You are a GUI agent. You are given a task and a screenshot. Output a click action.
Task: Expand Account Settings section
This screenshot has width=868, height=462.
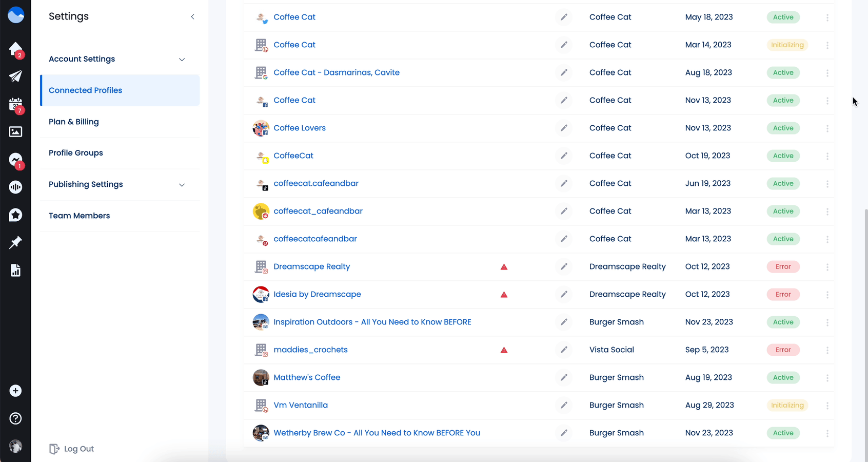(x=182, y=60)
